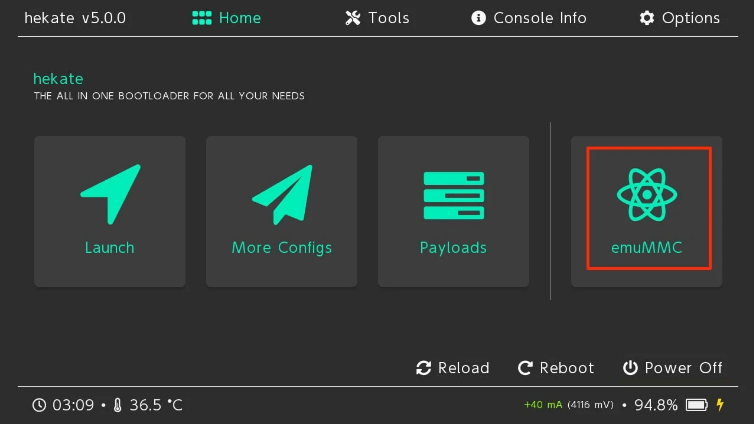754x424 pixels.
Task: Click the Reboot arrow icon
Action: coord(525,368)
